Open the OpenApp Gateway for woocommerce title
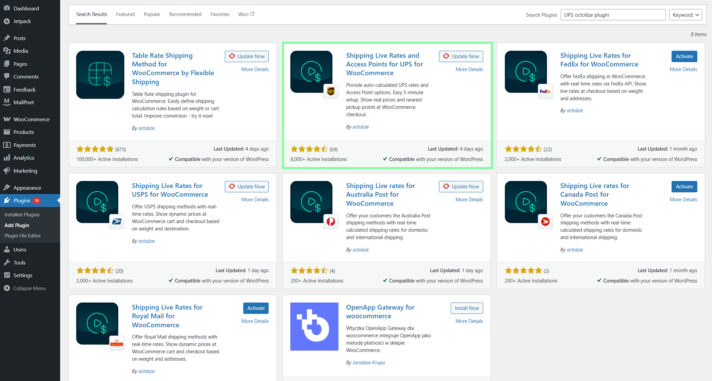The image size is (712, 381). tap(380, 312)
